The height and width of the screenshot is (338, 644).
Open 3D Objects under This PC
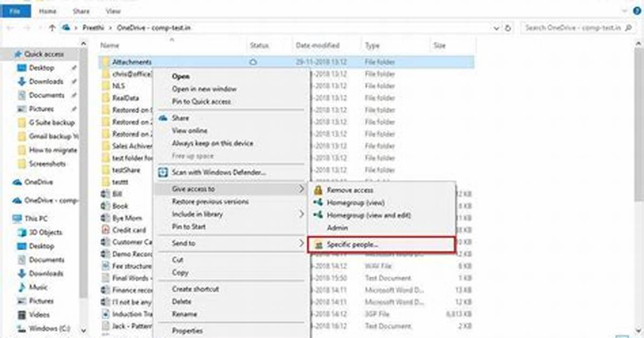pos(45,232)
